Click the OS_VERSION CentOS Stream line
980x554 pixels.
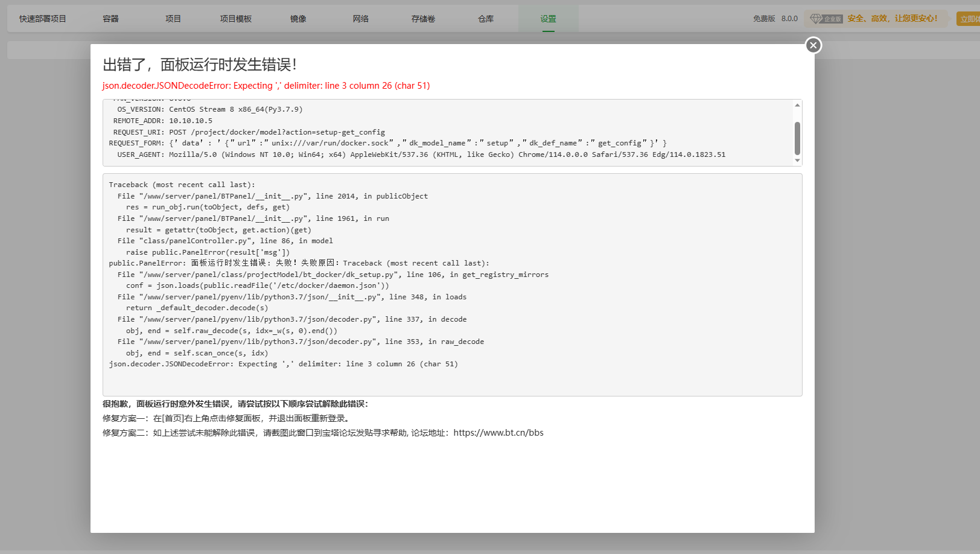point(210,109)
